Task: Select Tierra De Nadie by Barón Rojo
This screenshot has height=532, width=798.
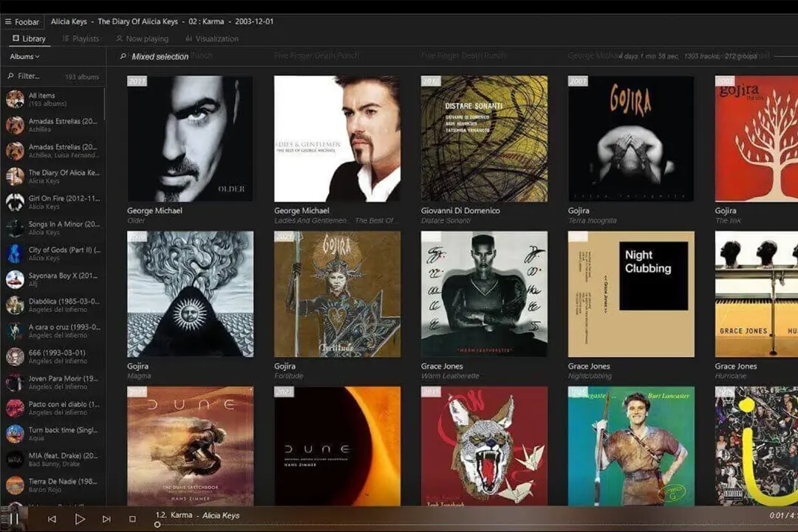Action: (53, 485)
